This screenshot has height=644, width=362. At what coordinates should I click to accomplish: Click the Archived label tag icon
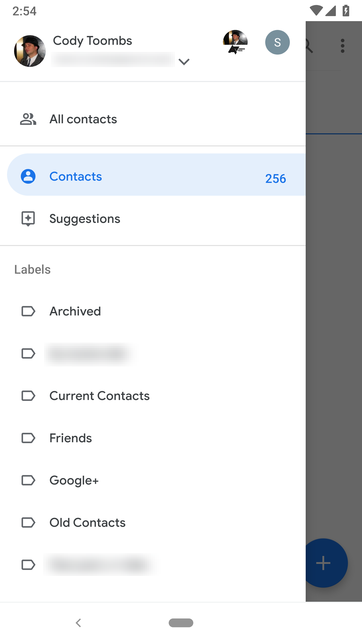[x=28, y=311]
